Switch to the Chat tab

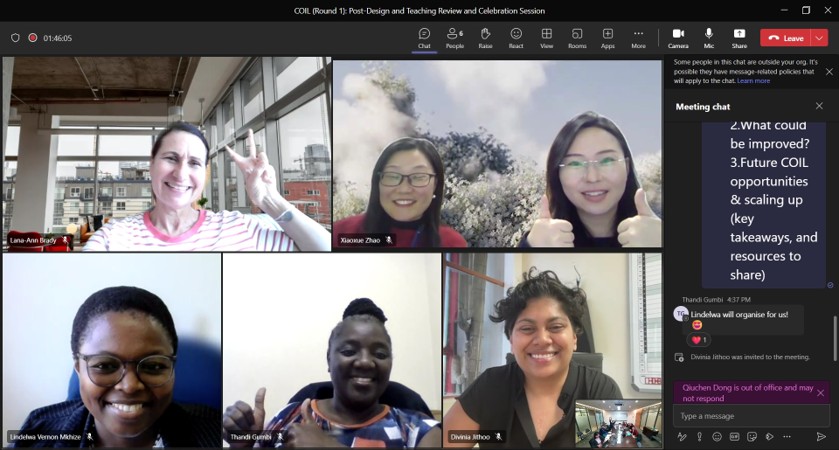click(x=424, y=37)
